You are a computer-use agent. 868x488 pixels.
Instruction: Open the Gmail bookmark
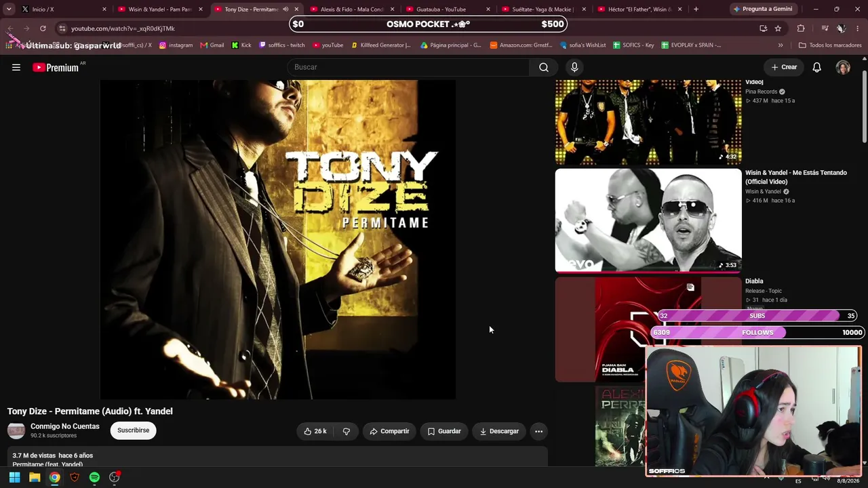(212, 45)
